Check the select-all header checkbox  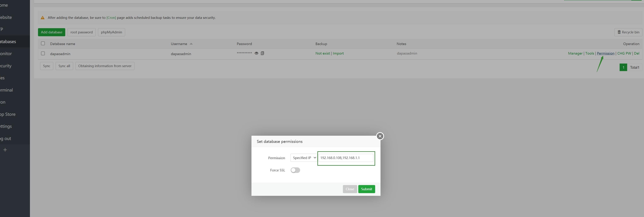coord(43,44)
